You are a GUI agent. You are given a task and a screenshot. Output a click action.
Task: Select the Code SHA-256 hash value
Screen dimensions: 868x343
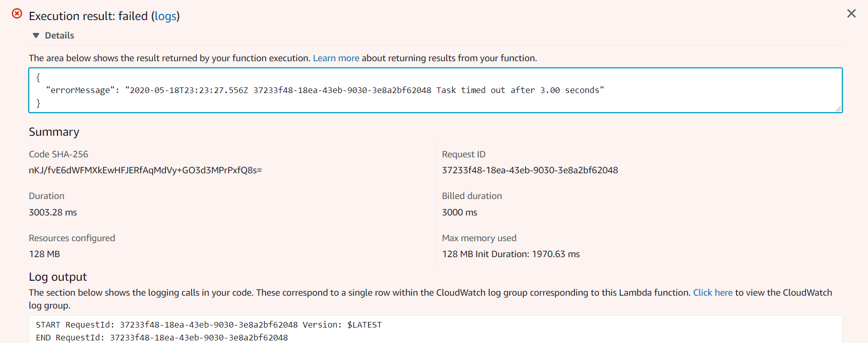click(x=145, y=170)
